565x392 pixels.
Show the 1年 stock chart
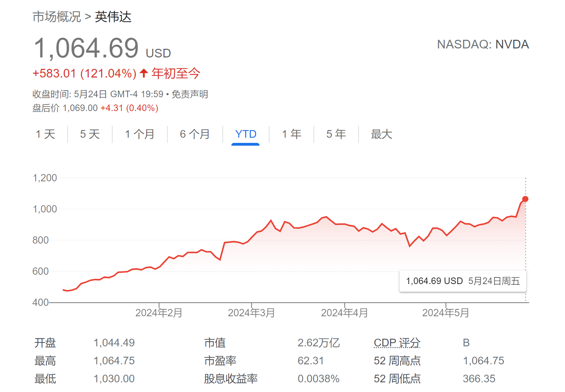point(291,135)
